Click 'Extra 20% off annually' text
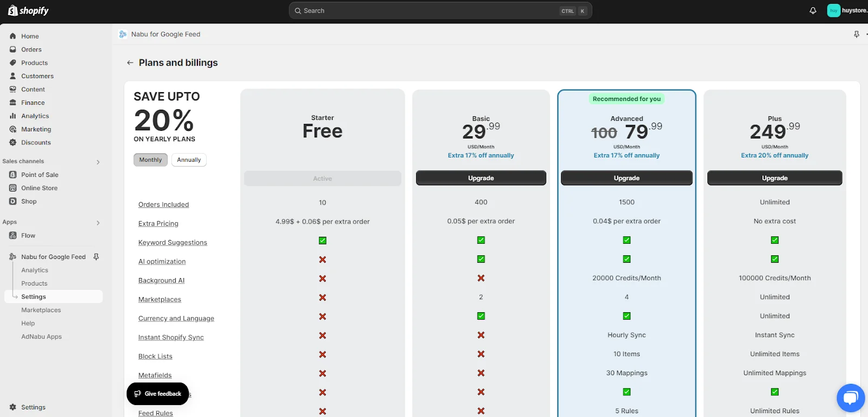Viewport: 868px width, 417px height. click(x=775, y=155)
